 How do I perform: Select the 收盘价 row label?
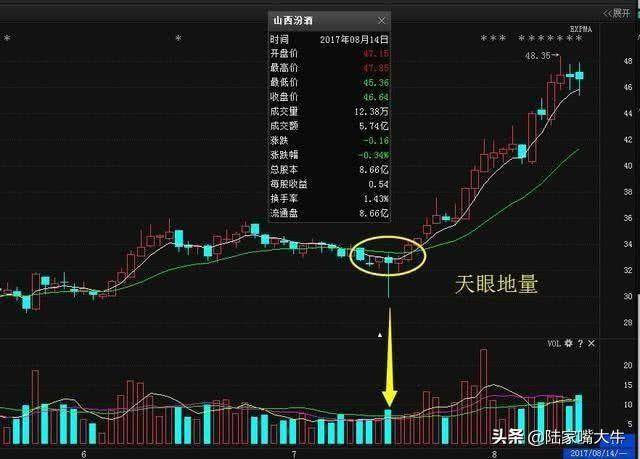pos(284,97)
